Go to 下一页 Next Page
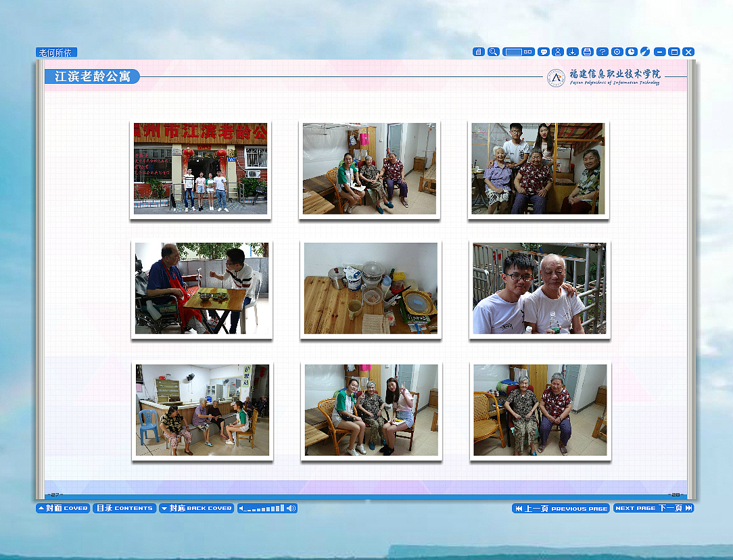Screen dimensions: 733x560 [x=653, y=508]
